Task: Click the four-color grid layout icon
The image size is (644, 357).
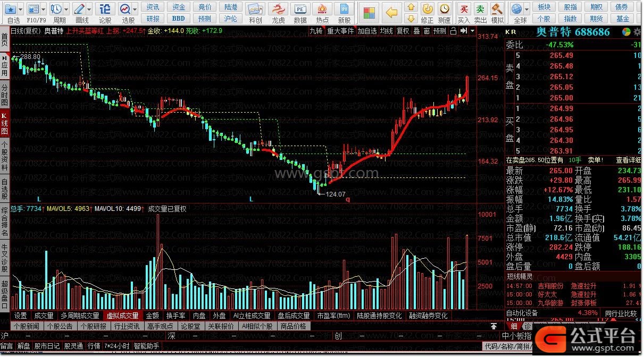Action: (x=370, y=12)
